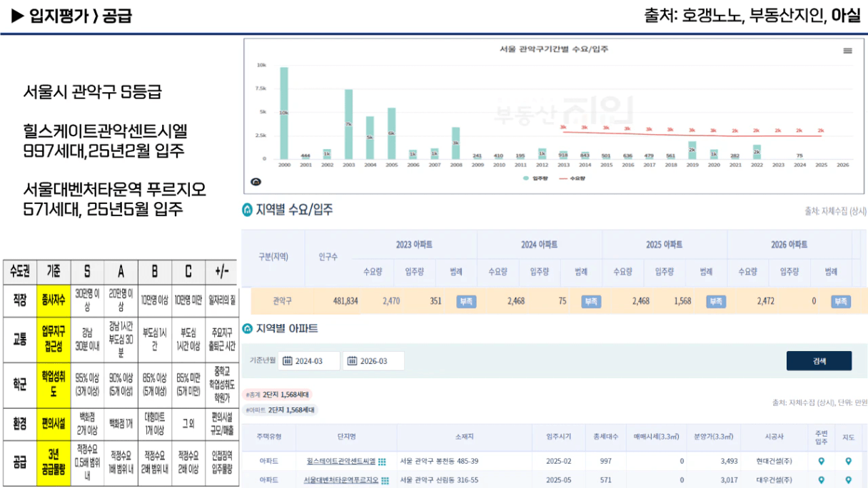868x488 pixels.
Task: Select the #아파트 2단지 1,568세대 tag
Action: coord(281,410)
